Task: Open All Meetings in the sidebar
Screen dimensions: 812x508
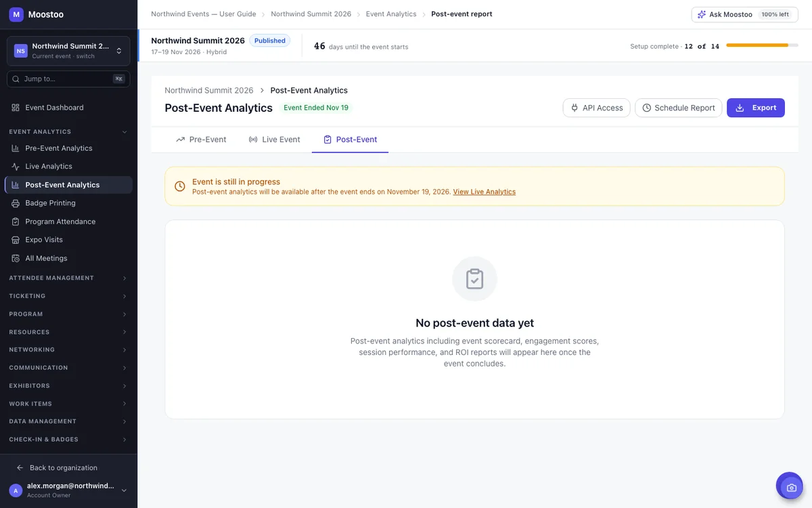Action: (x=68, y=258)
